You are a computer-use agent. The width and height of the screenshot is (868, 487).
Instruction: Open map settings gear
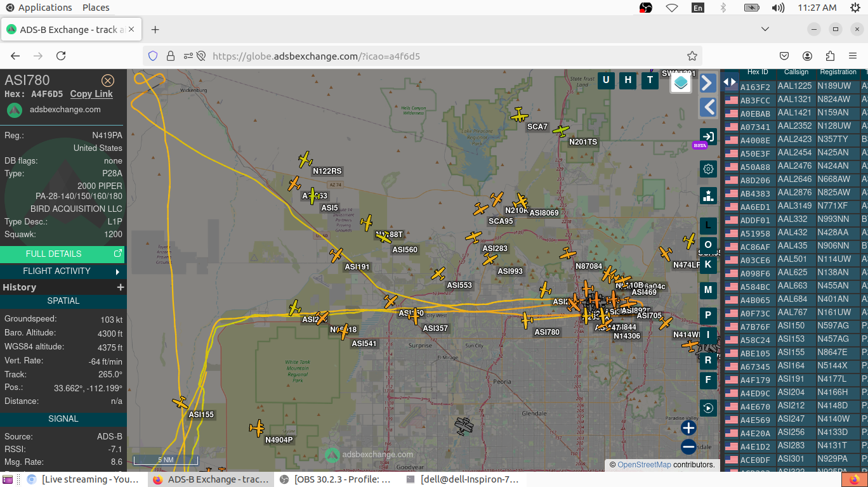708,169
